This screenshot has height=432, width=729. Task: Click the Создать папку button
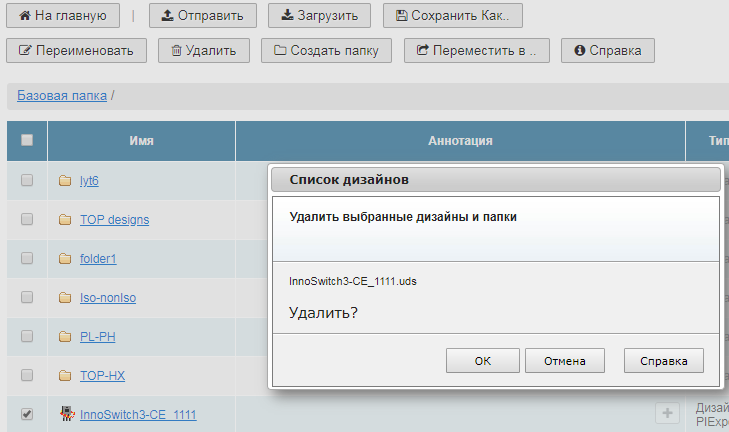click(326, 50)
